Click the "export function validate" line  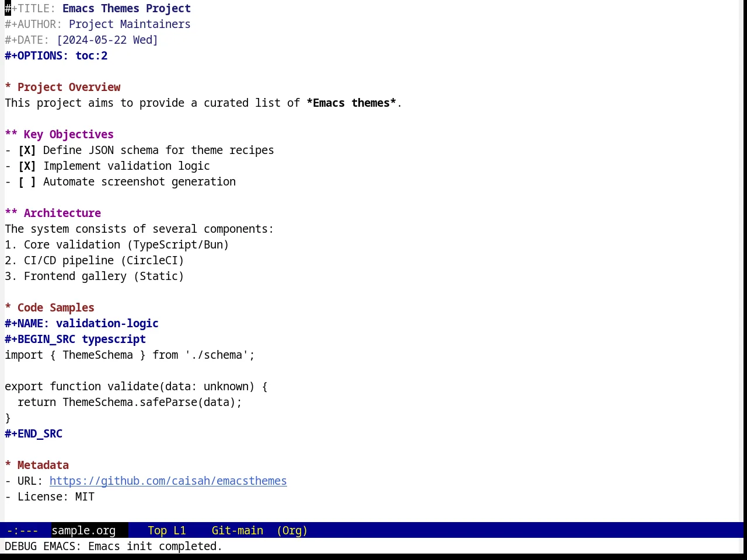136,387
